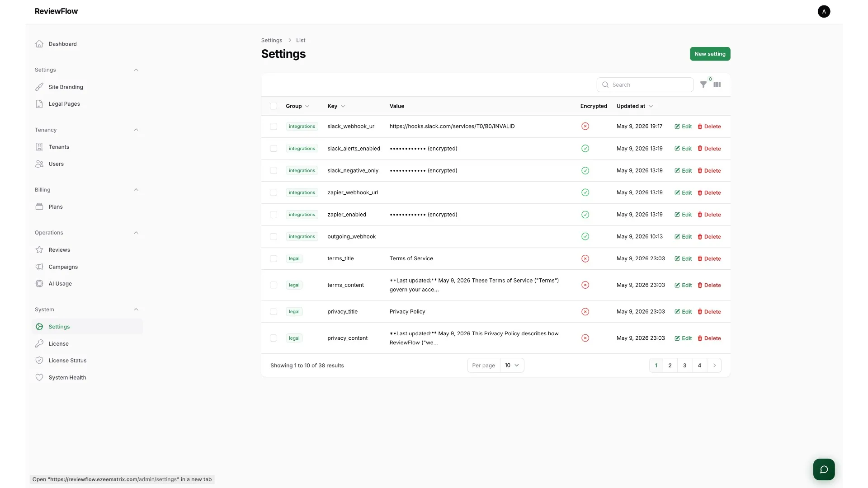The height and width of the screenshot is (488, 868).
Task: Check the slack_negative_only row checkbox
Action: coord(274,170)
